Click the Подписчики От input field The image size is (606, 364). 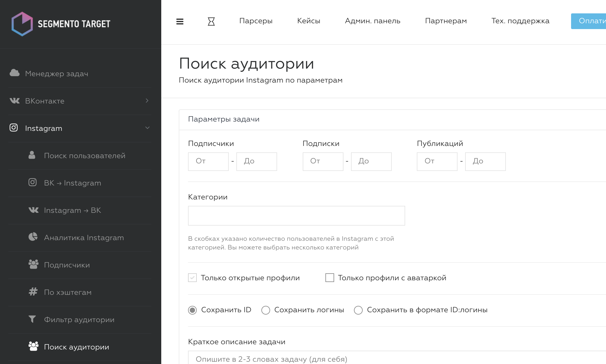tap(208, 161)
